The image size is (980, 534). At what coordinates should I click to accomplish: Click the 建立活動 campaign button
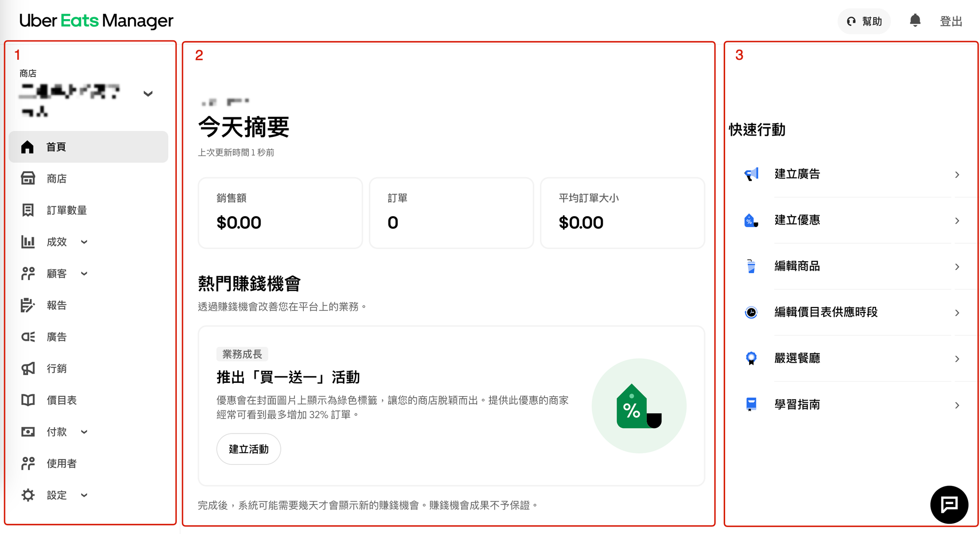click(x=248, y=449)
